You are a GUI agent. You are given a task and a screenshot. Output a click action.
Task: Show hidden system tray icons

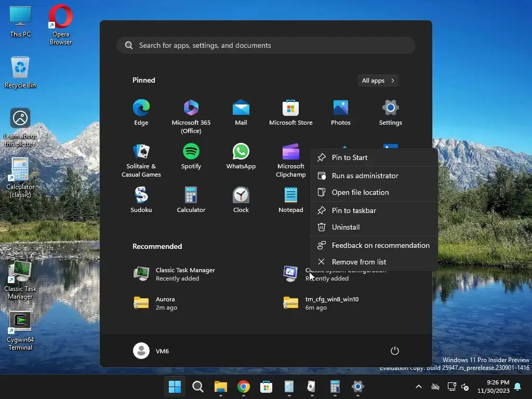(419, 387)
